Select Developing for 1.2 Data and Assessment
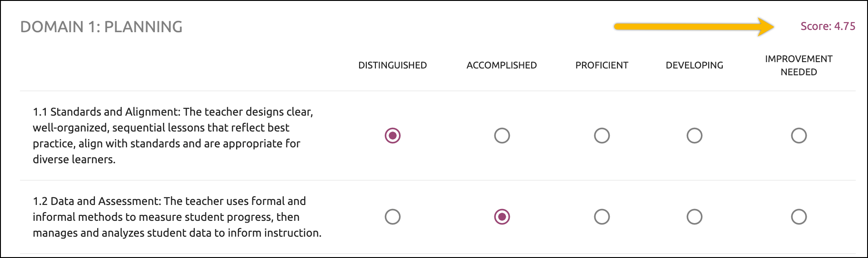Image resolution: width=868 pixels, height=258 pixels. click(x=695, y=217)
